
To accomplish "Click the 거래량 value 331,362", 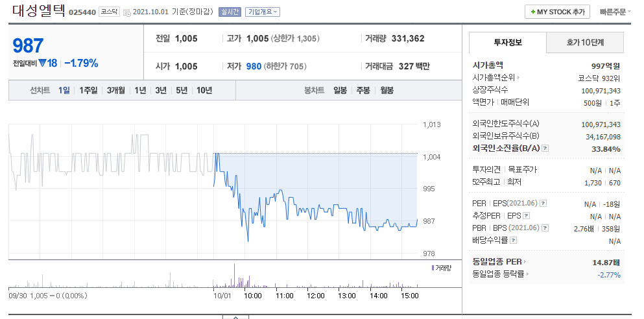I will pos(408,39).
